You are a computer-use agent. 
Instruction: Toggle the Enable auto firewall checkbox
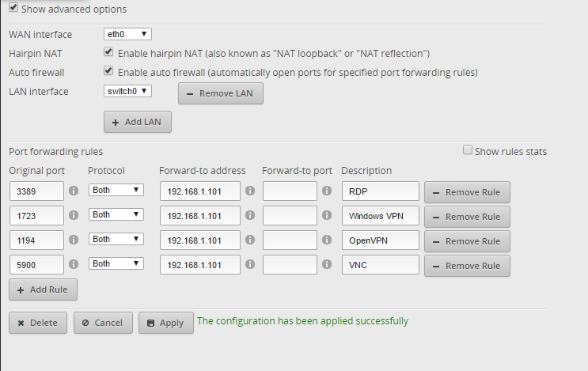pyautogui.click(x=108, y=71)
